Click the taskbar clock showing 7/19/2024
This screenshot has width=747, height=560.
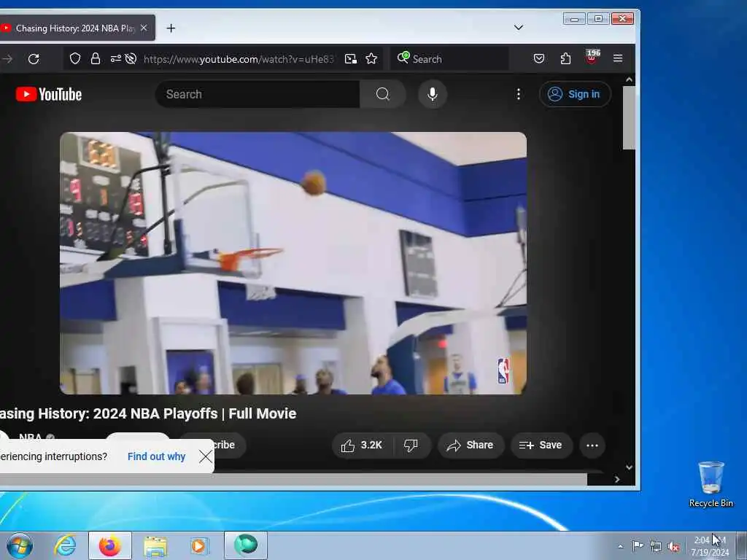pos(710,546)
